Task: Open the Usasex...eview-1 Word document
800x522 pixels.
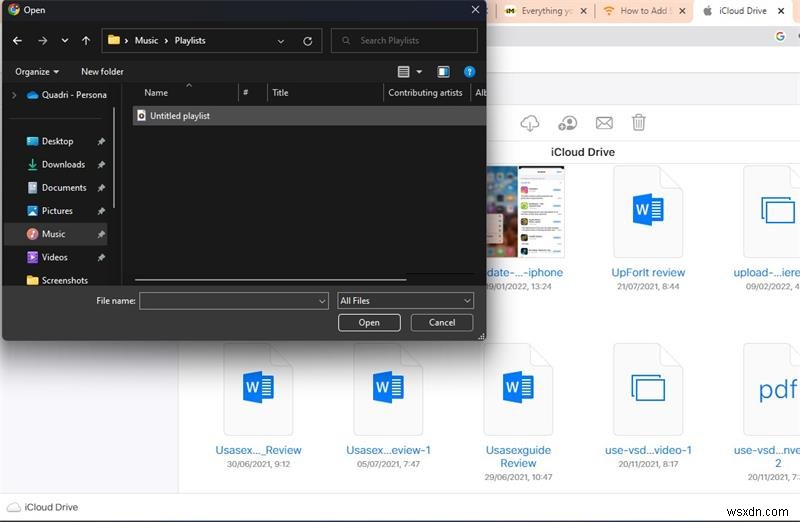Action: (388, 389)
